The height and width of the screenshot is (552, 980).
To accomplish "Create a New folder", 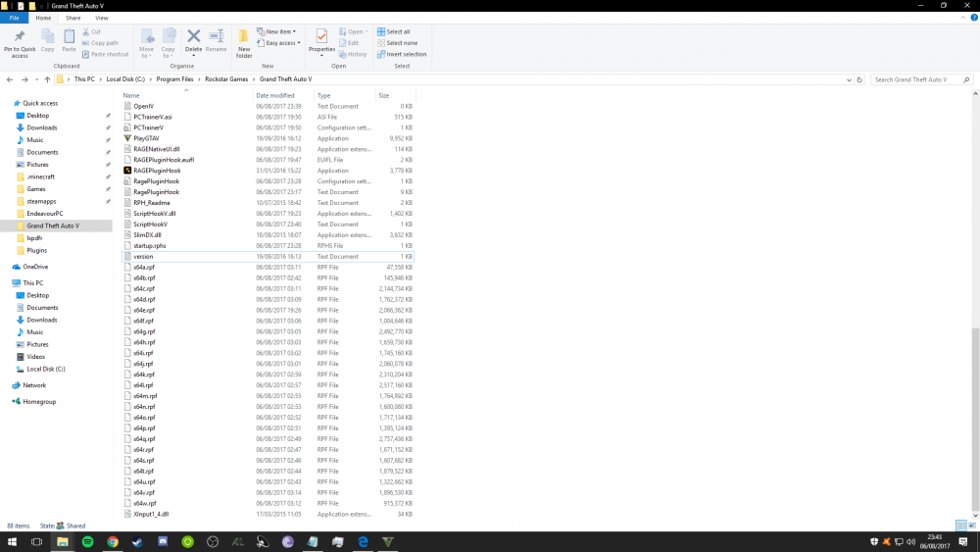I will tap(244, 43).
